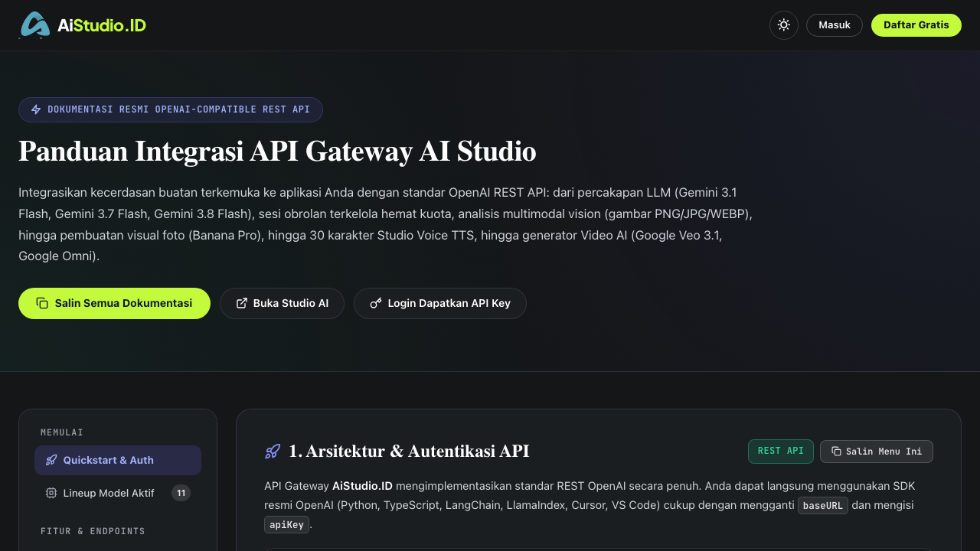
Task: Click the Daftar Gratis button
Action: [916, 25]
